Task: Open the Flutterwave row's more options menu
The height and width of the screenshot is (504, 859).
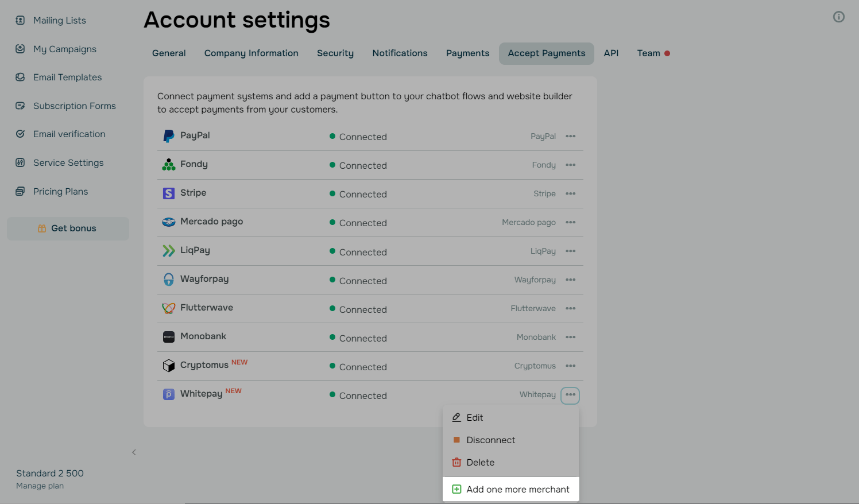Action: [570, 308]
